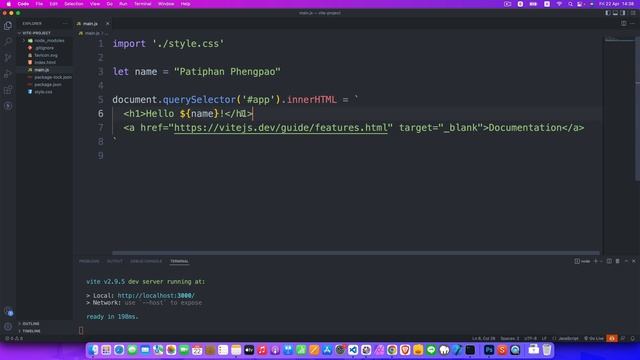
Task: Open the Terminal menu in menu bar
Action: pos(142,4)
